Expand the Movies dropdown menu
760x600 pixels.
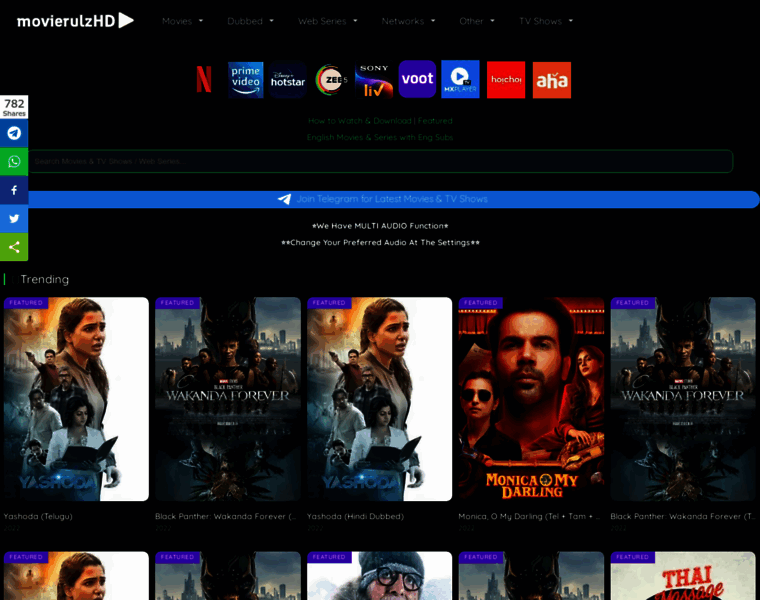(182, 21)
